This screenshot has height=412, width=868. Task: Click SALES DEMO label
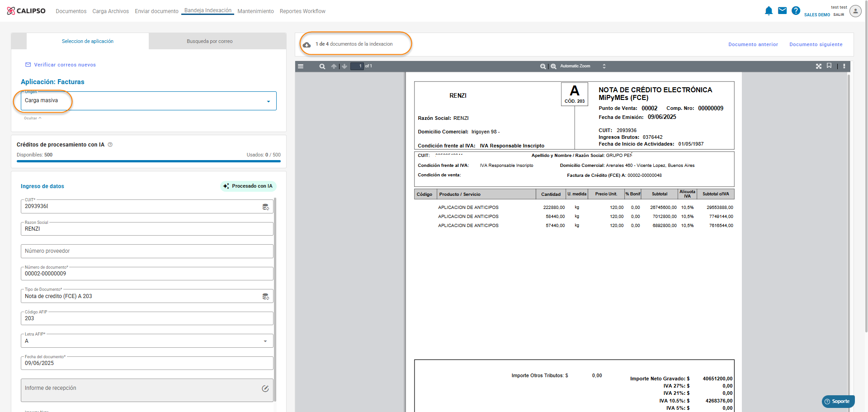tap(817, 15)
